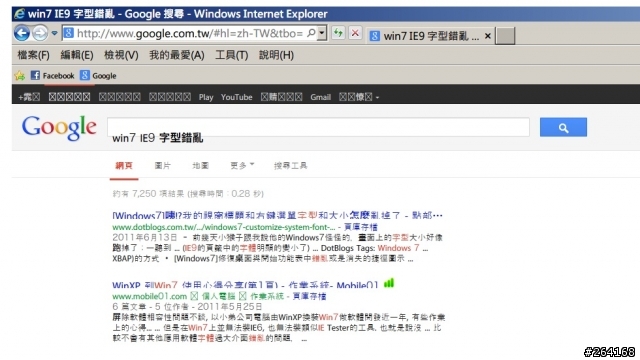Viewport: 640px width, 360px height.
Task: Click the Google search input box
Action: coord(318,127)
